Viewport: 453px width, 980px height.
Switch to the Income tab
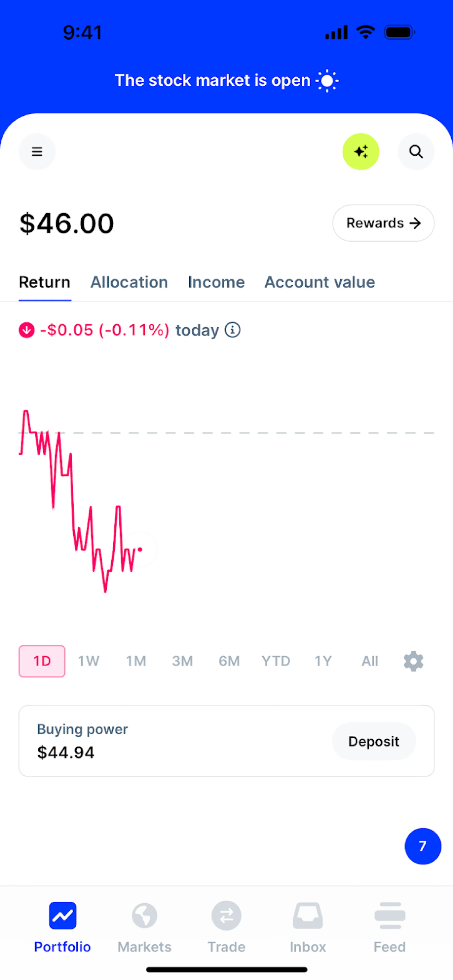pos(216,282)
